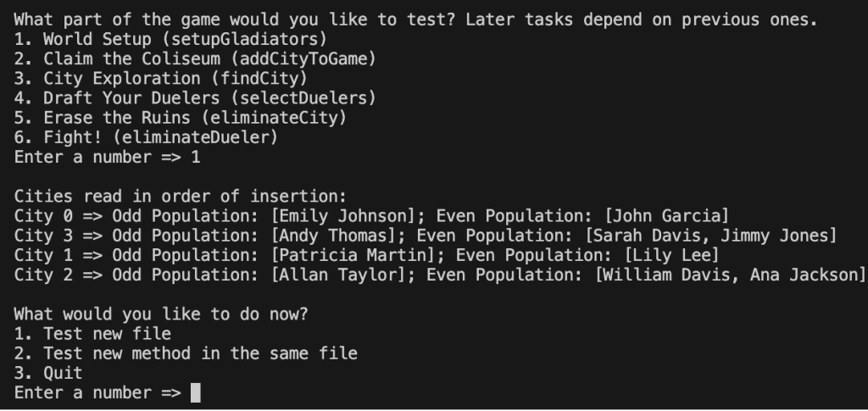Click the "4. Draft Your Duelers" option
This screenshot has width=868, height=411.
click(194, 98)
